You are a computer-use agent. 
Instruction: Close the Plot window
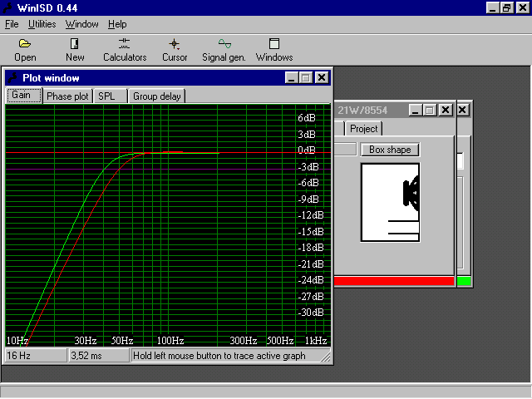pos(322,77)
